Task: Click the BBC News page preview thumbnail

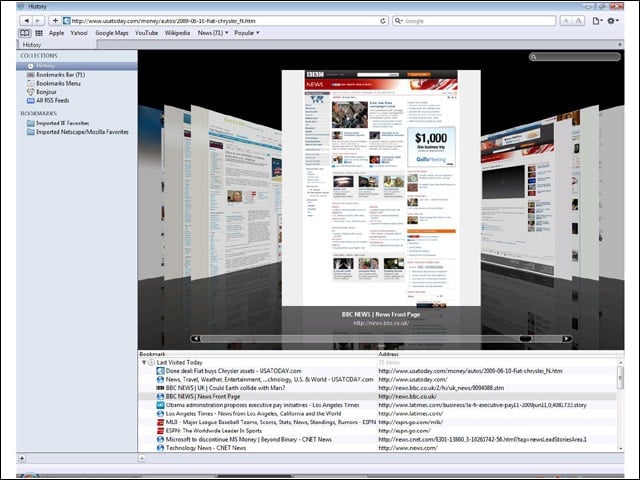Action: (381, 188)
